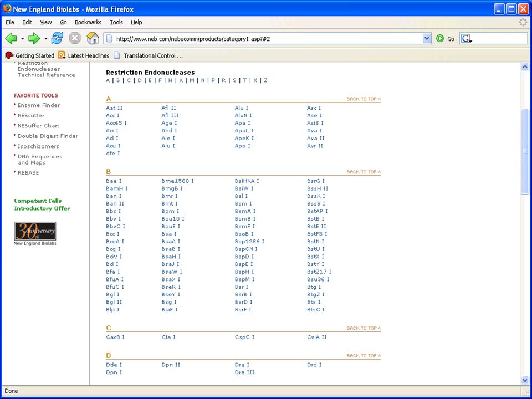Open the Restriction Endonucleases Technical Reference link
532x399 pixels.
46,69
